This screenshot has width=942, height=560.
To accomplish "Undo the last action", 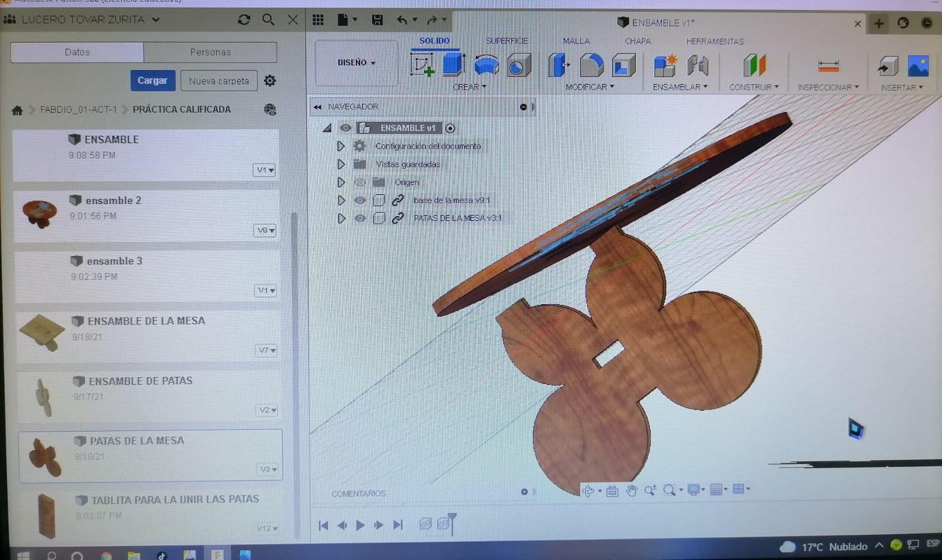I will click(402, 21).
